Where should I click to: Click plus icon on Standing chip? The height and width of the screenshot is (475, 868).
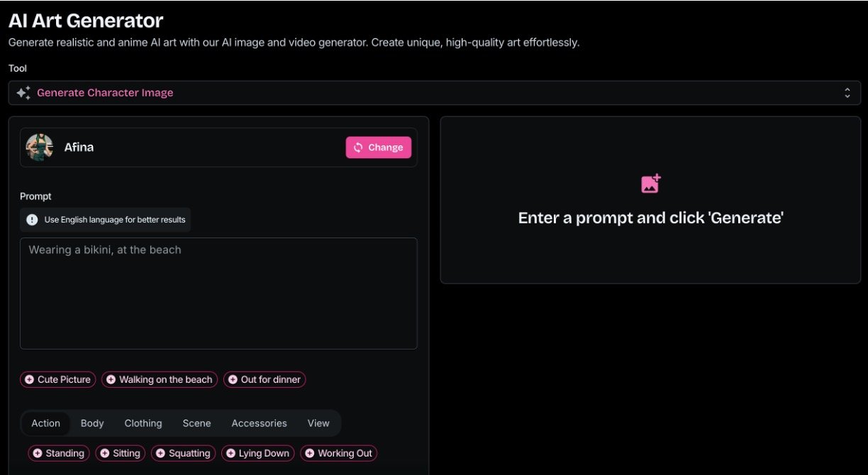coord(37,454)
